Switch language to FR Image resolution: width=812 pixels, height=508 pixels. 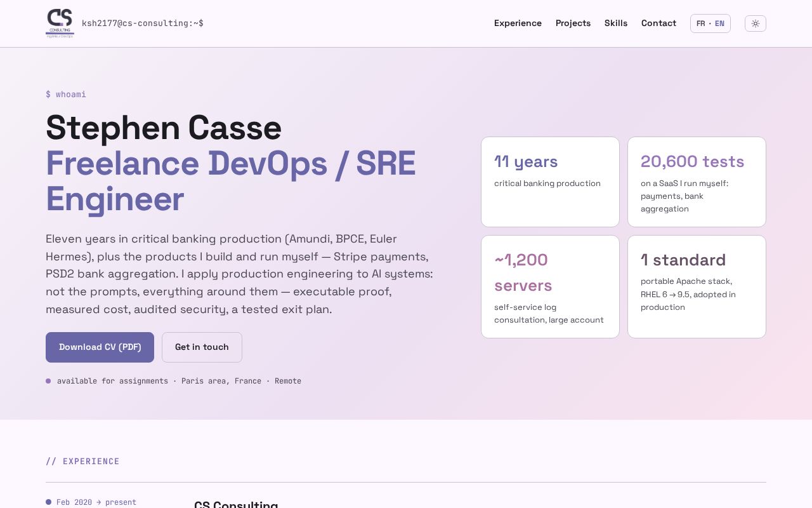pyautogui.click(x=700, y=23)
